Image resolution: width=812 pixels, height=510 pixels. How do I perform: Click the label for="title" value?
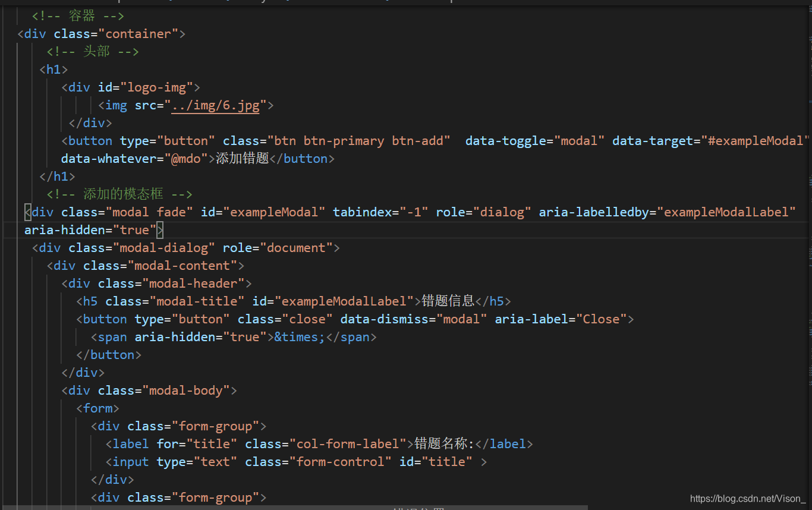[x=212, y=444]
